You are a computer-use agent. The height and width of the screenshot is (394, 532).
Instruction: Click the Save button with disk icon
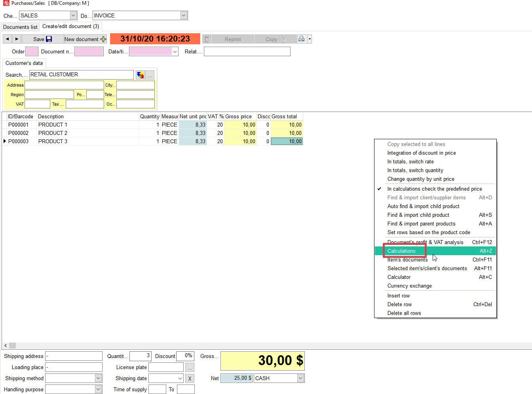[43, 39]
